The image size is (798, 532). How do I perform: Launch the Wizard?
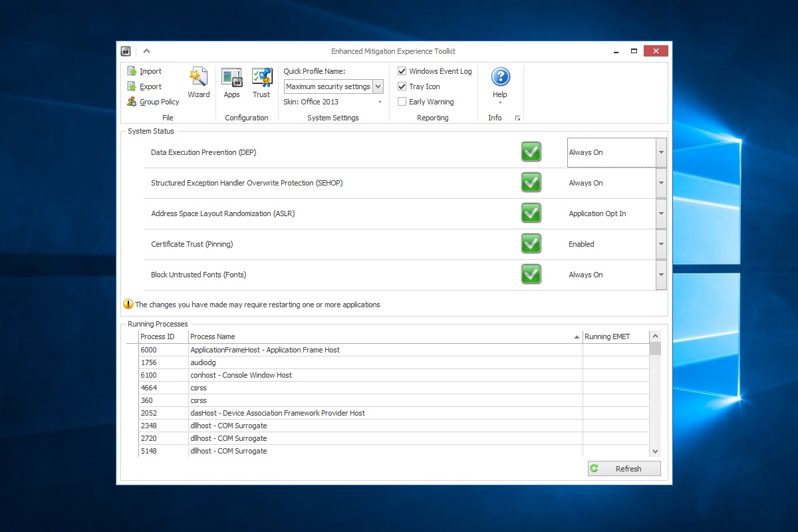pyautogui.click(x=198, y=83)
